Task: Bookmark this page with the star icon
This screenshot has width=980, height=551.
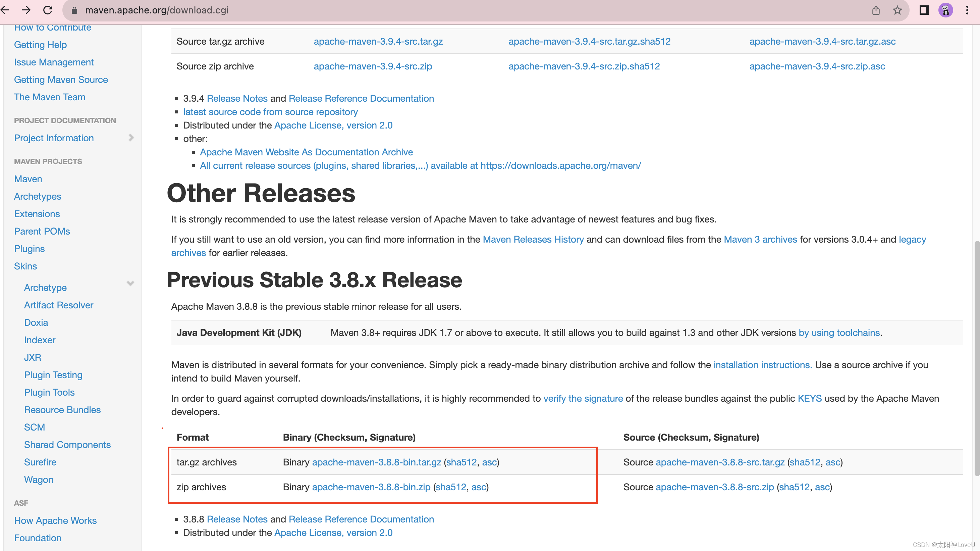Action: coord(897,10)
